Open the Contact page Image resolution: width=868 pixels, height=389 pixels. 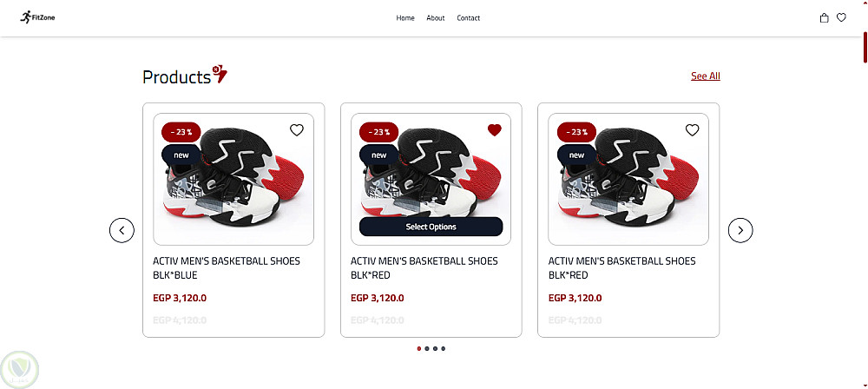[x=469, y=18]
